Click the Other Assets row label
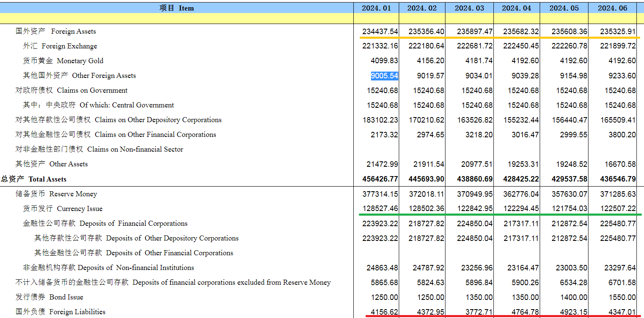Screen dimensions: 644x318 [x=52, y=164]
